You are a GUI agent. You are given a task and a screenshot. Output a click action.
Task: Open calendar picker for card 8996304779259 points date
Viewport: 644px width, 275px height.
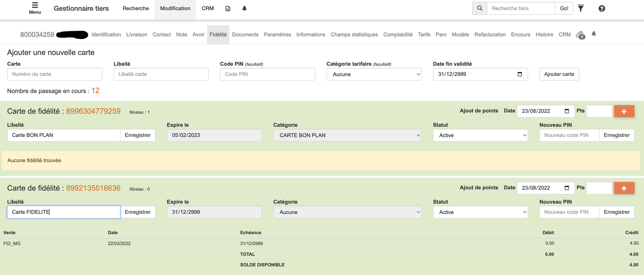tap(567, 111)
